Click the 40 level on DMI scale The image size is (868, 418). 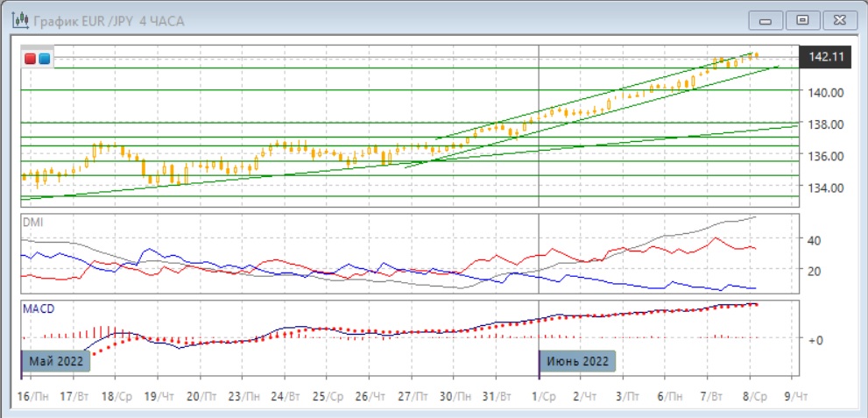tap(812, 240)
